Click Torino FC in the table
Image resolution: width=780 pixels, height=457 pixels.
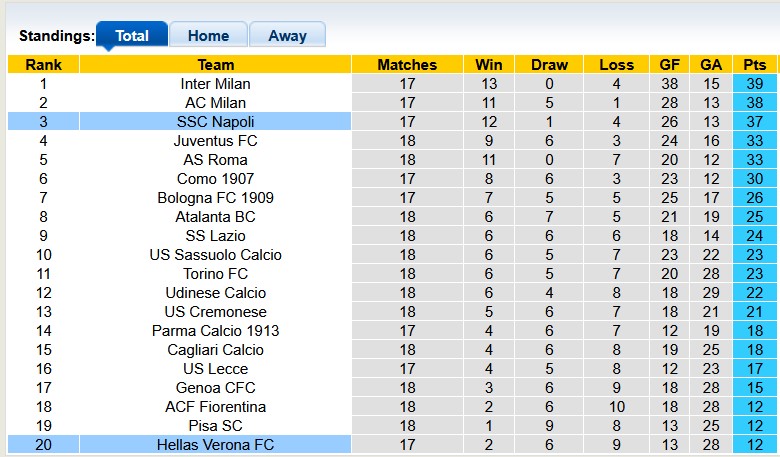(x=216, y=274)
